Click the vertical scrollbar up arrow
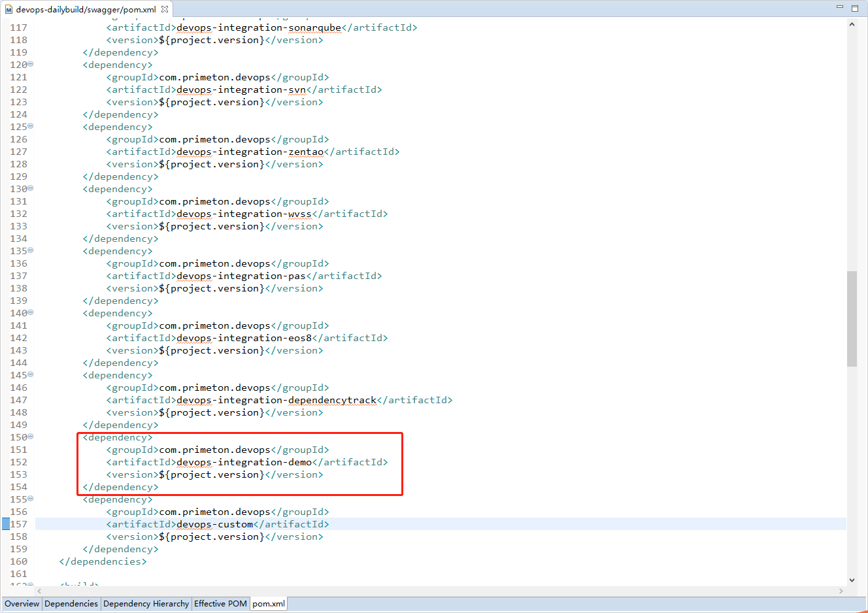Screen dimensions: 868x613 click(x=852, y=24)
